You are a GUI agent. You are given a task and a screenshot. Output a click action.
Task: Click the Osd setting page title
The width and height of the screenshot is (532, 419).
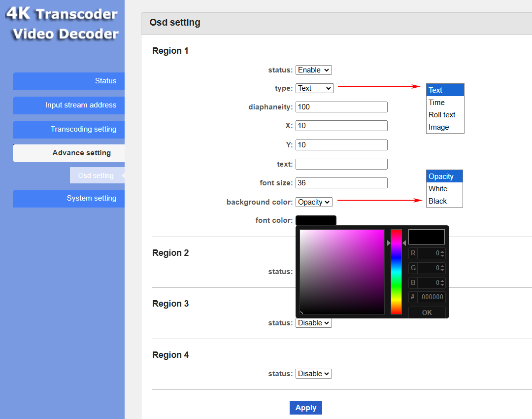(175, 22)
